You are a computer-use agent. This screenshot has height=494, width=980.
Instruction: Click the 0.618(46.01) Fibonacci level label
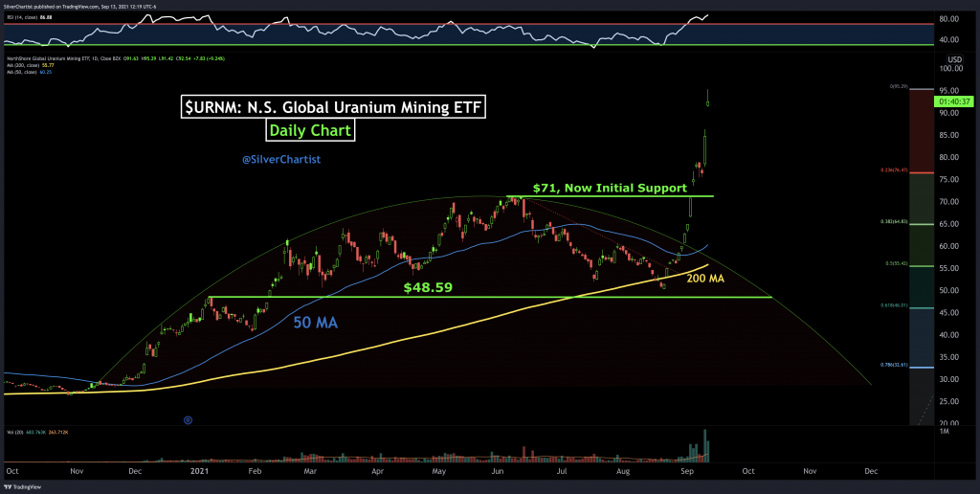(x=896, y=305)
